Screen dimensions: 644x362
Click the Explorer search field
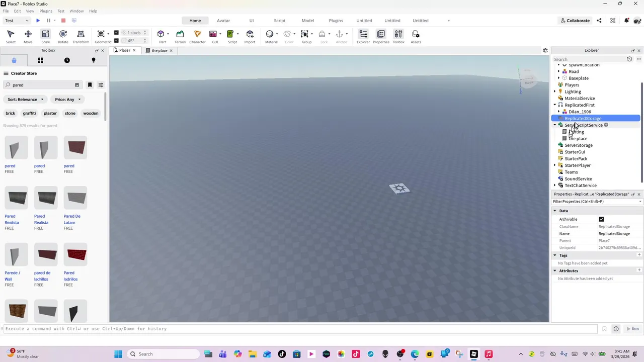click(x=589, y=59)
